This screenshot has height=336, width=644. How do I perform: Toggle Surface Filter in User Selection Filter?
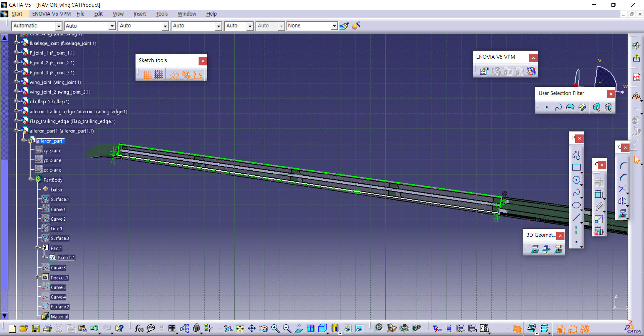[x=570, y=107]
